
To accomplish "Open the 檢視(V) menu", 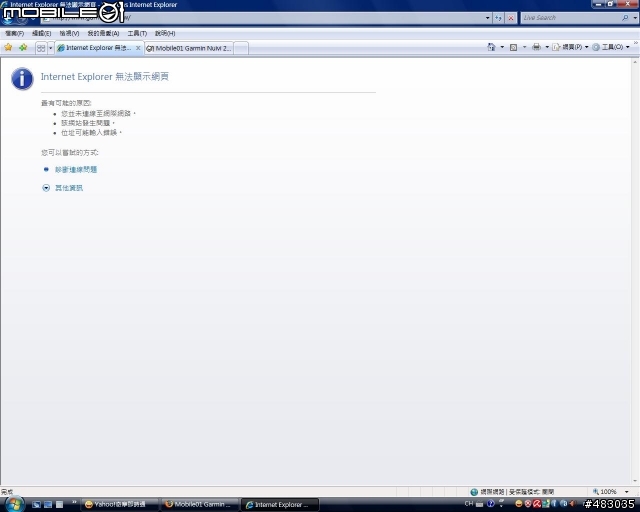I will point(69,33).
